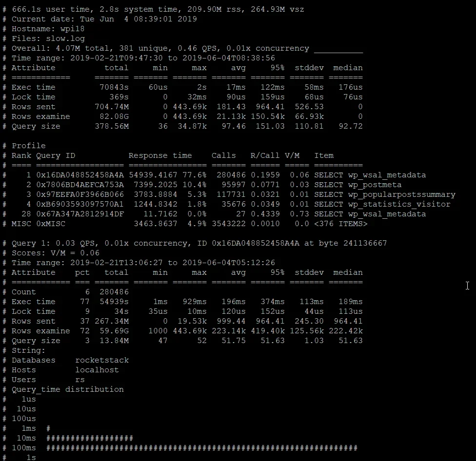Click Rows examine total 82.08G
476x461 pixels.
click(x=114, y=116)
